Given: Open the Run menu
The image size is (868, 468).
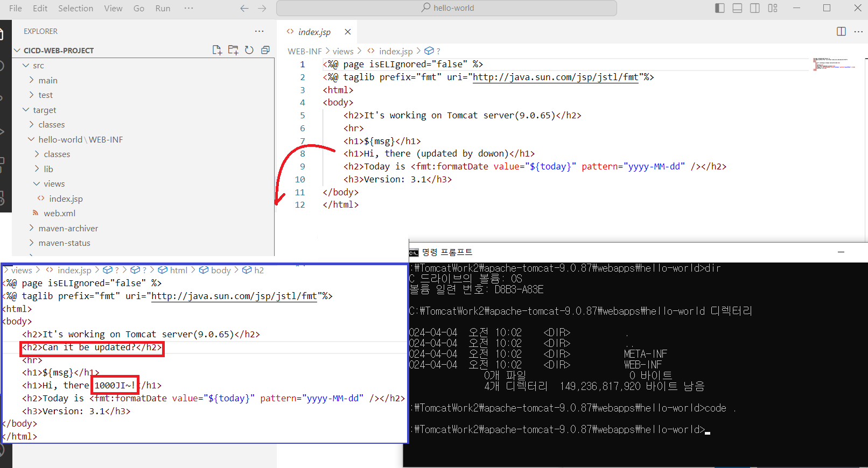Looking at the screenshot, I should click(x=163, y=8).
